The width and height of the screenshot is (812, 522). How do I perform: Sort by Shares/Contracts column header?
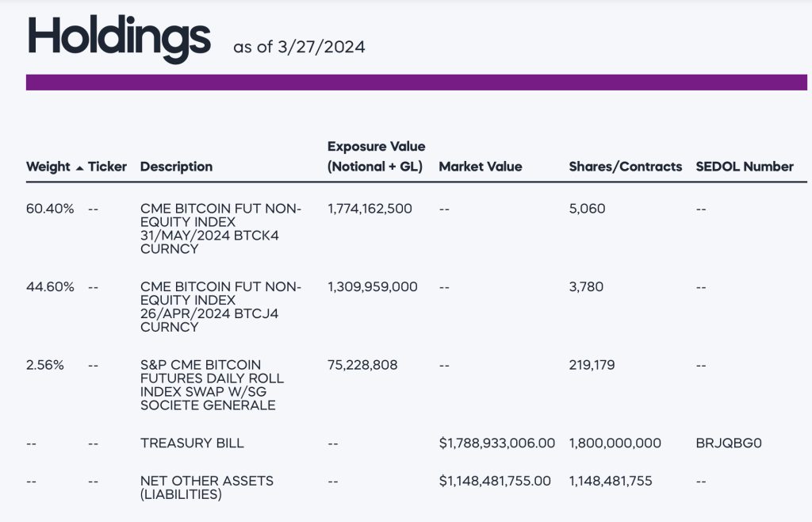tap(625, 167)
